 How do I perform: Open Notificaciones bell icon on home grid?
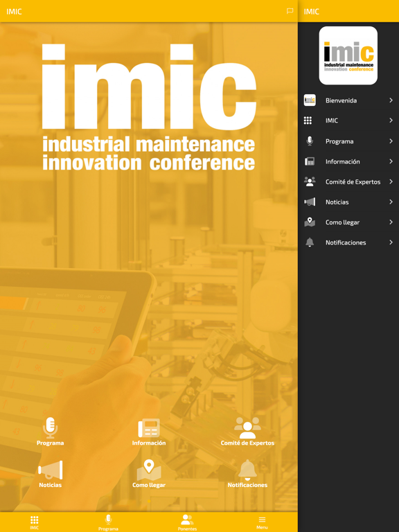click(x=247, y=470)
